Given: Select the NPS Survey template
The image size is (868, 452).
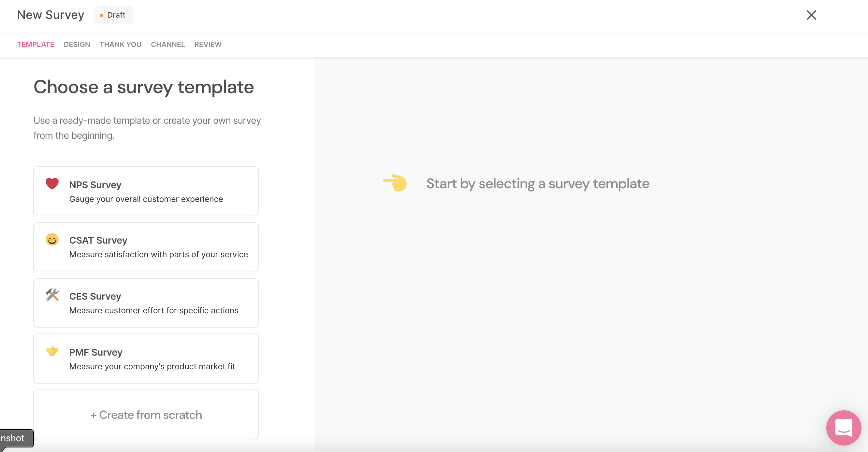Looking at the screenshot, I should pos(146,191).
